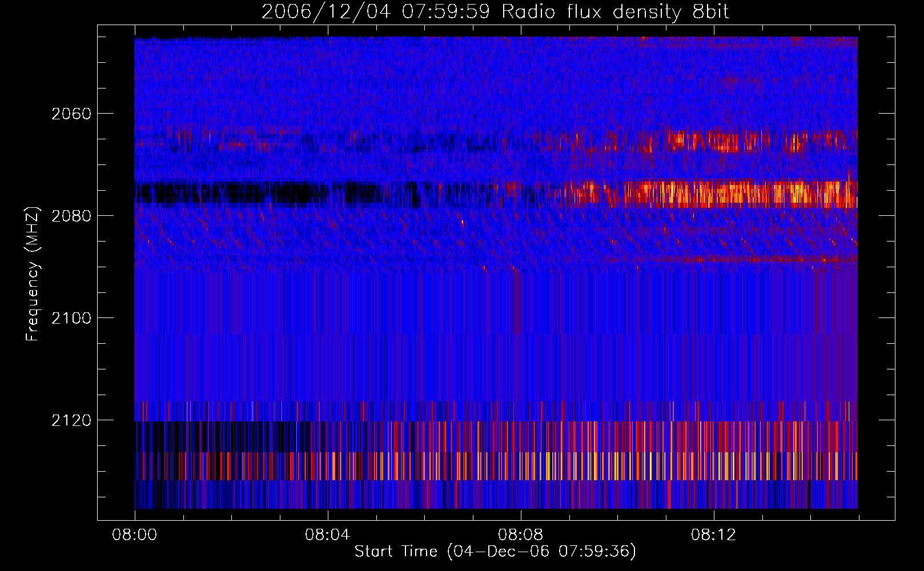
Task: Click the plot title '2006/12/04 07:59:59 Radio flux density 8bit'
Action: pos(495,12)
